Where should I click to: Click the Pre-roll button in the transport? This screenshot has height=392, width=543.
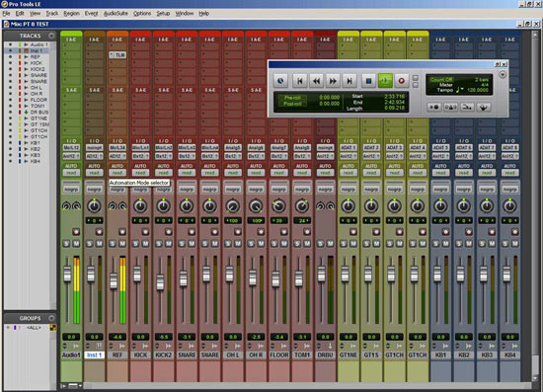click(x=292, y=98)
